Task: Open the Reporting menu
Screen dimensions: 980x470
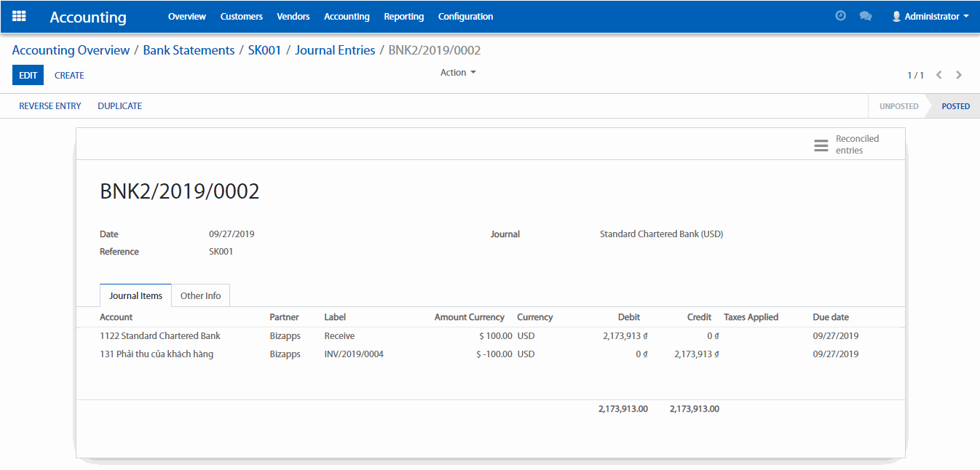Action: (x=403, y=16)
